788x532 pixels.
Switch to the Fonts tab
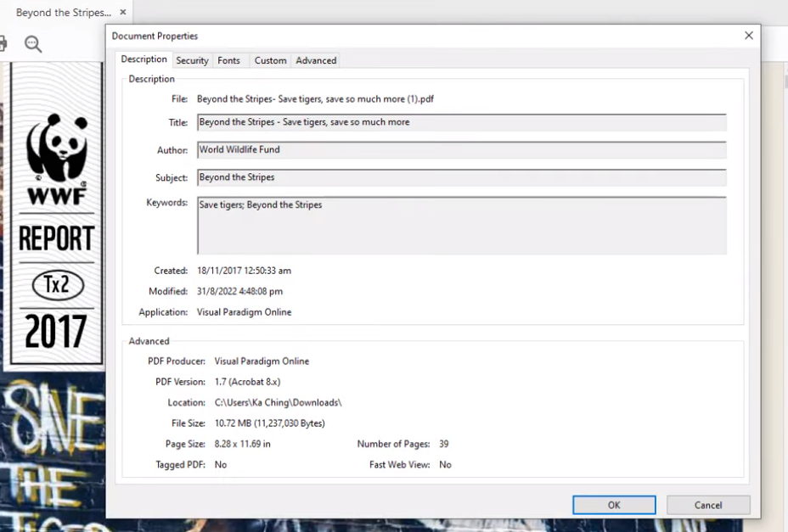click(x=228, y=60)
